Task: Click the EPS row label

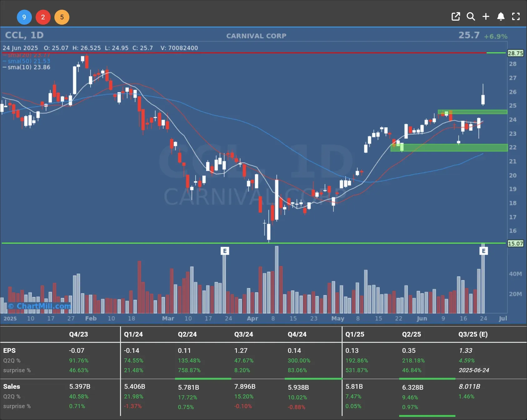Action: [9, 351]
